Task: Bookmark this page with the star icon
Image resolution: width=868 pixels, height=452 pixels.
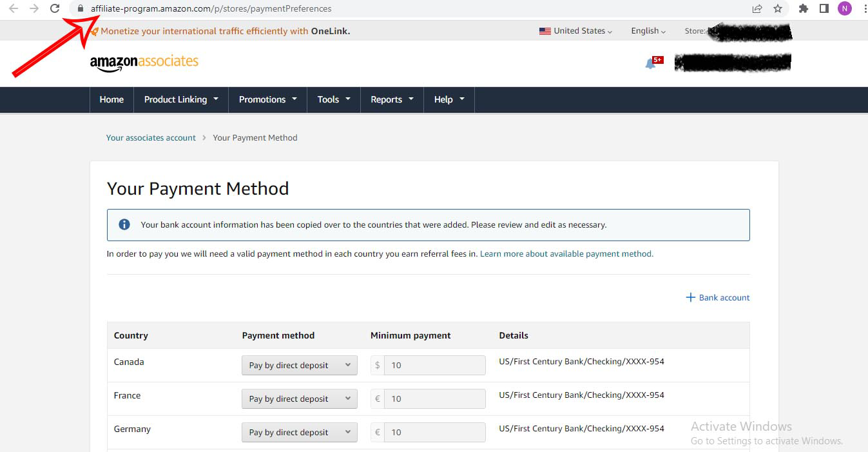Action: (778, 9)
